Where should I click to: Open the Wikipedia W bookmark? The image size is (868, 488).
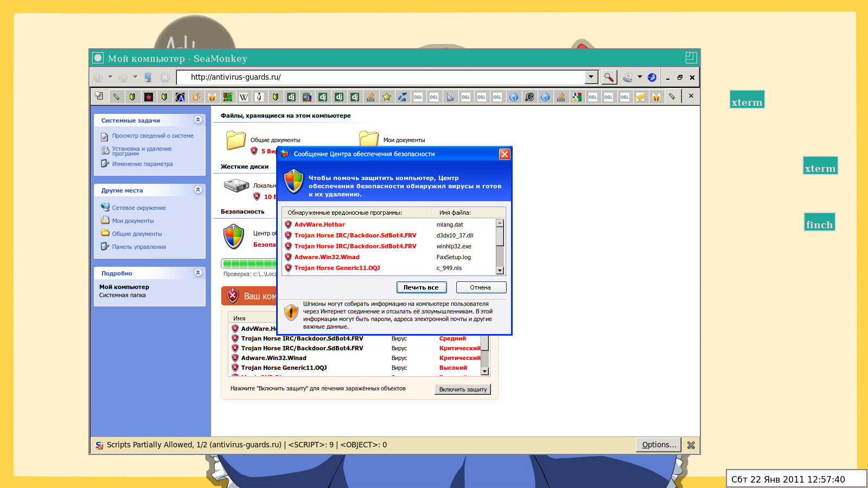pyautogui.click(x=244, y=97)
